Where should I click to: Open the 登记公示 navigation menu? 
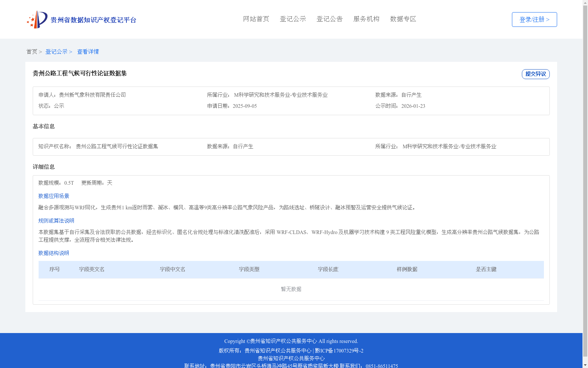coord(293,19)
